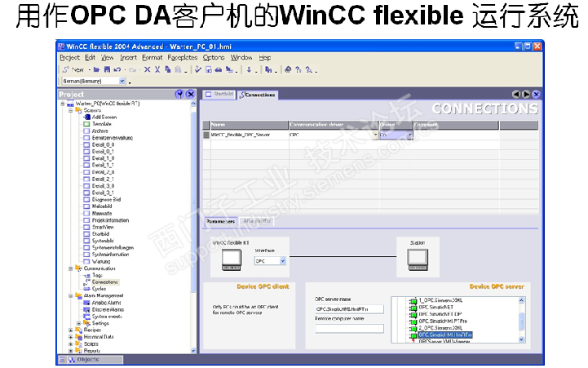Open the Online column dropdown in connection row
This screenshot has width=588, height=368.
tap(409, 135)
